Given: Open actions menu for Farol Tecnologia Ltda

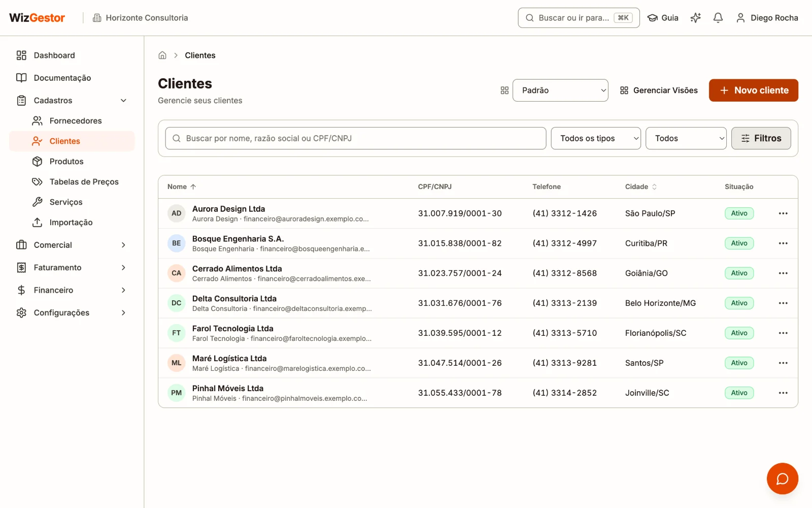Looking at the screenshot, I should click(783, 333).
